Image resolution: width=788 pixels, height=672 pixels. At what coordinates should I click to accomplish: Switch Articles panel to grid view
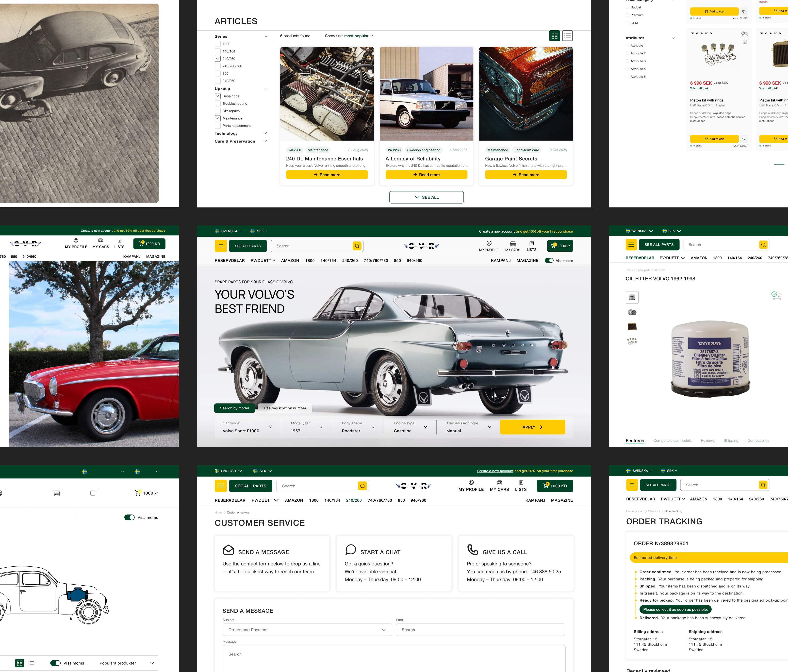[555, 36]
